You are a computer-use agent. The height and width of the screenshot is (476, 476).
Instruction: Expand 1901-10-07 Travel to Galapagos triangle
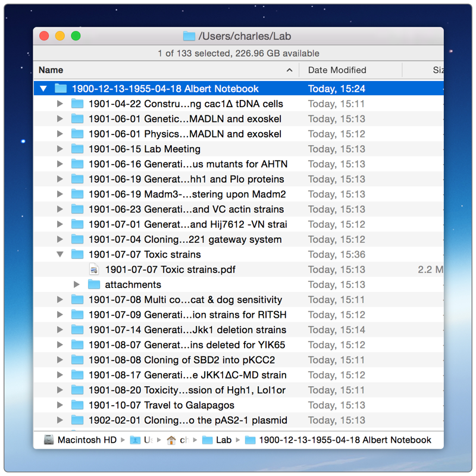pyautogui.click(x=60, y=405)
